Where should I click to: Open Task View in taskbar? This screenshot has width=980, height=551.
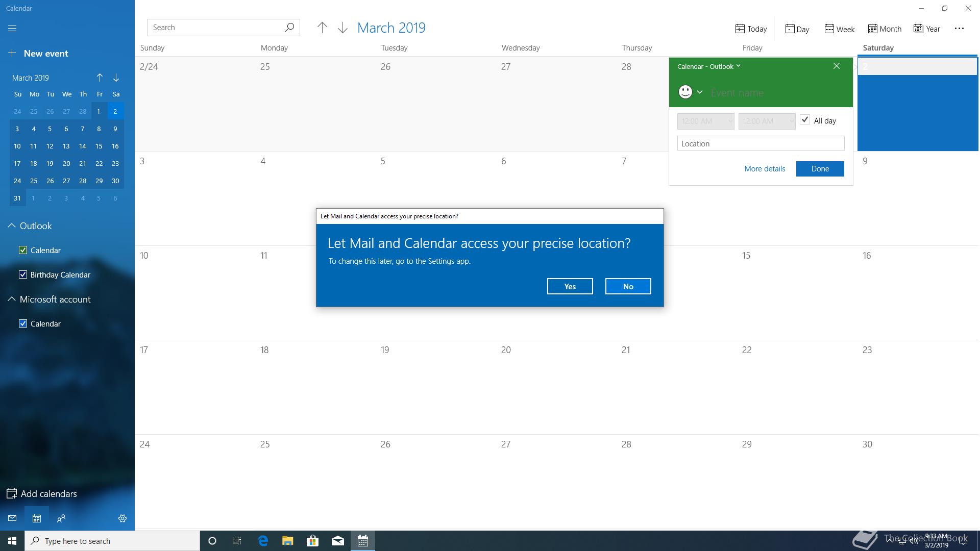coord(237,541)
